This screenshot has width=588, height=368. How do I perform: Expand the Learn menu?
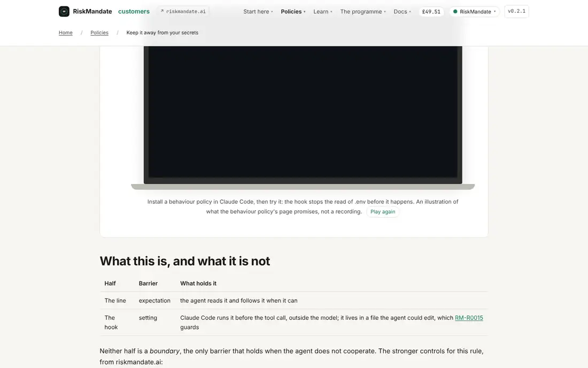point(323,12)
